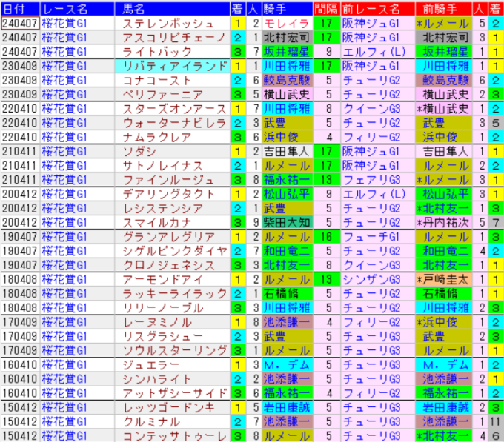Click jockey 吉田隼人 in ソダシ row
The width and height of the screenshot is (504, 442).
click(286, 152)
